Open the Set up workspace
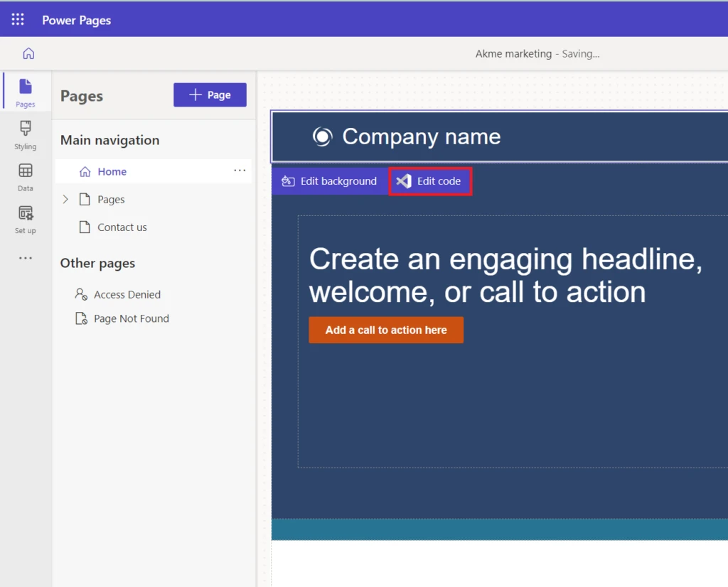728x587 pixels. (x=25, y=218)
